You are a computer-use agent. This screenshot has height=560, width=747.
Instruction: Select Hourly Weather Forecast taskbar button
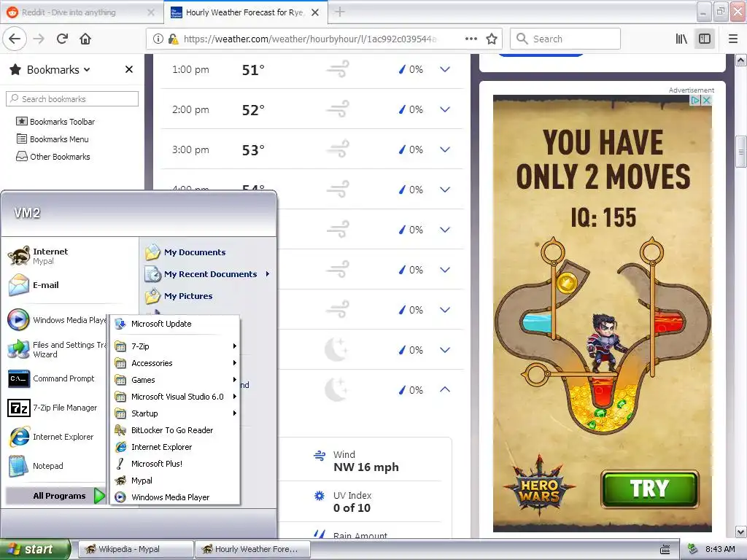point(252,549)
